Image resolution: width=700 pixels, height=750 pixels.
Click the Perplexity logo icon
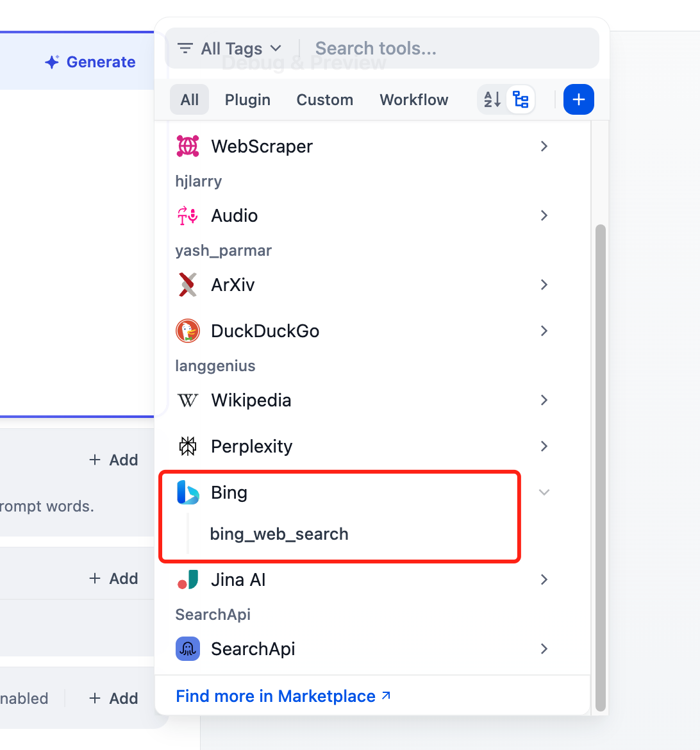tap(188, 446)
